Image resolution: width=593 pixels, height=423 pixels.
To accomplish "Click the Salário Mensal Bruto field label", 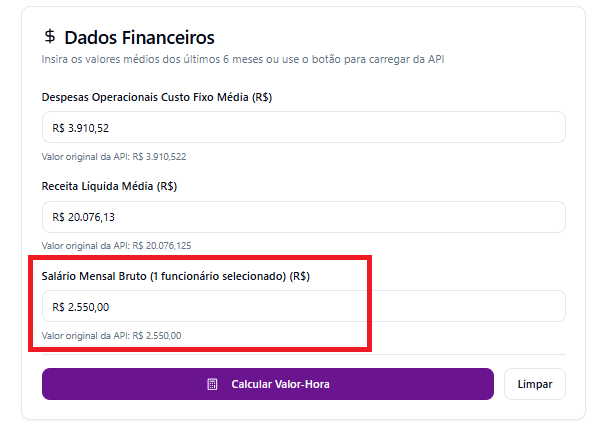I will (x=175, y=276).
